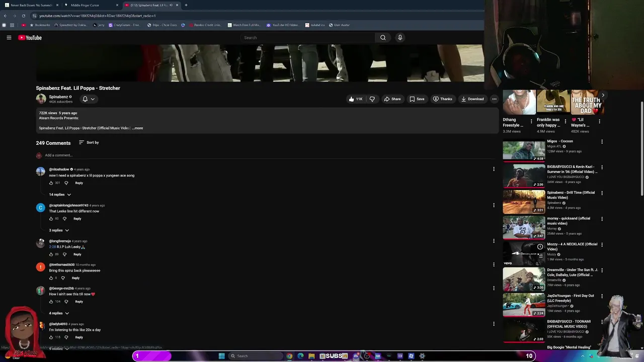This screenshot has width=644, height=362.
Task: Open notification bell dropdown for Spinabenz
Action: [88, 99]
